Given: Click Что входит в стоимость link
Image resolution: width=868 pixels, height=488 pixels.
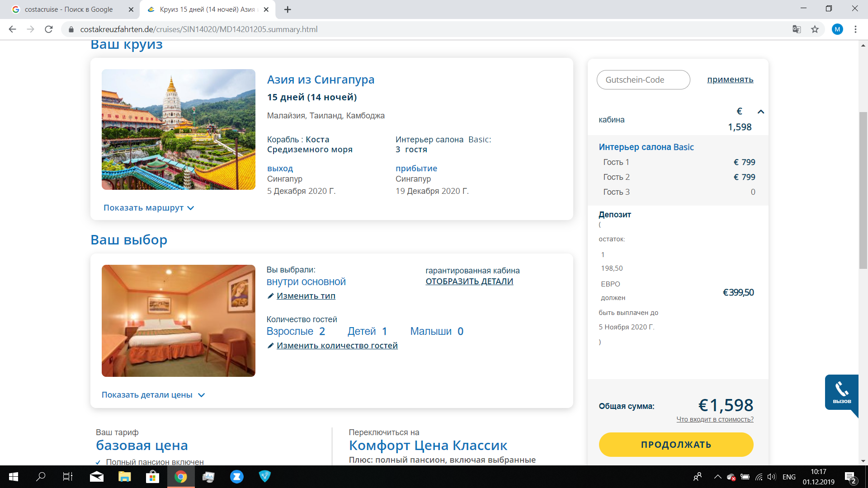Looking at the screenshot, I should pos(715,419).
